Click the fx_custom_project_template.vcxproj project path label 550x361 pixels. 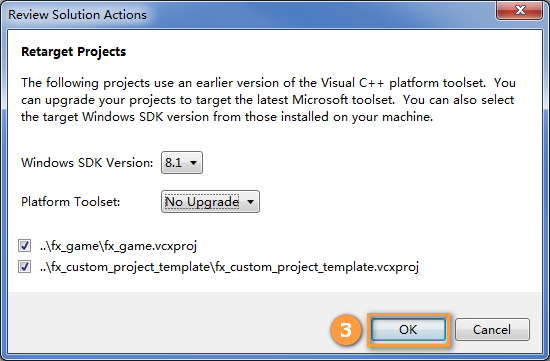[229, 267]
